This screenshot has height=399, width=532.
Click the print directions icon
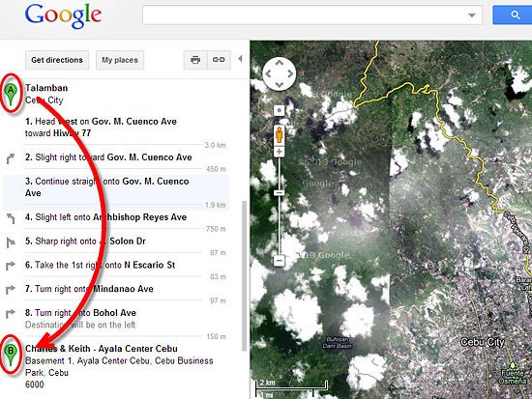(195, 60)
